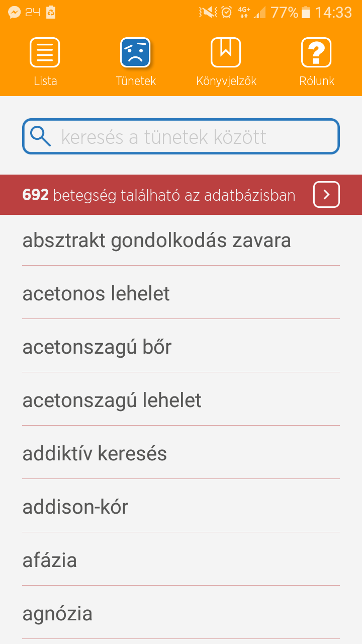Select the acetonos lehelet symptom
Screen dimensions: 362x644
click(x=97, y=294)
